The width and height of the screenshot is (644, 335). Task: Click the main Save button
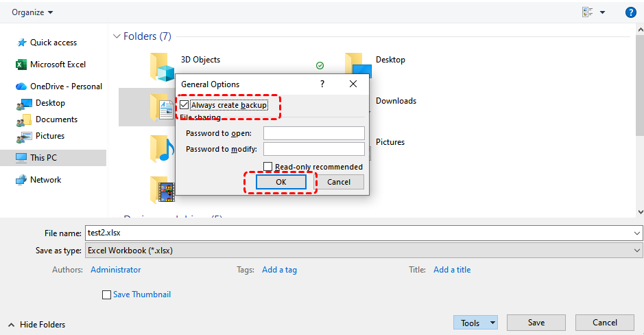536,323
